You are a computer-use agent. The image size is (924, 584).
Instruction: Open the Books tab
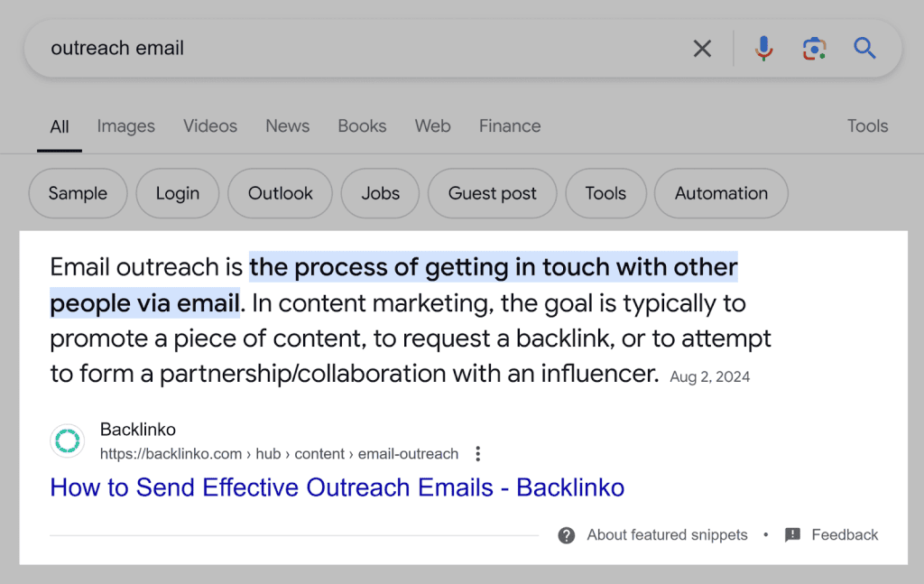pos(362,126)
